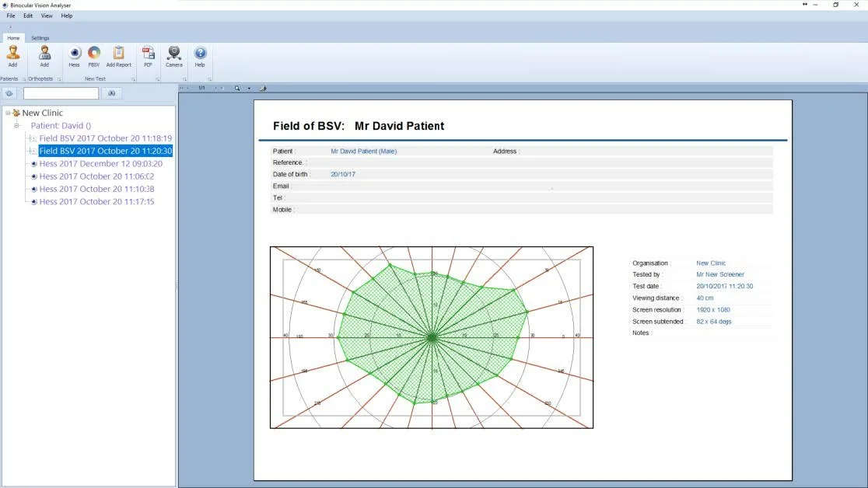Open Hess 2017 October 20 11:17:15 test
The height and width of the screenshot is (488, 868).
click(x=97, y=202)
